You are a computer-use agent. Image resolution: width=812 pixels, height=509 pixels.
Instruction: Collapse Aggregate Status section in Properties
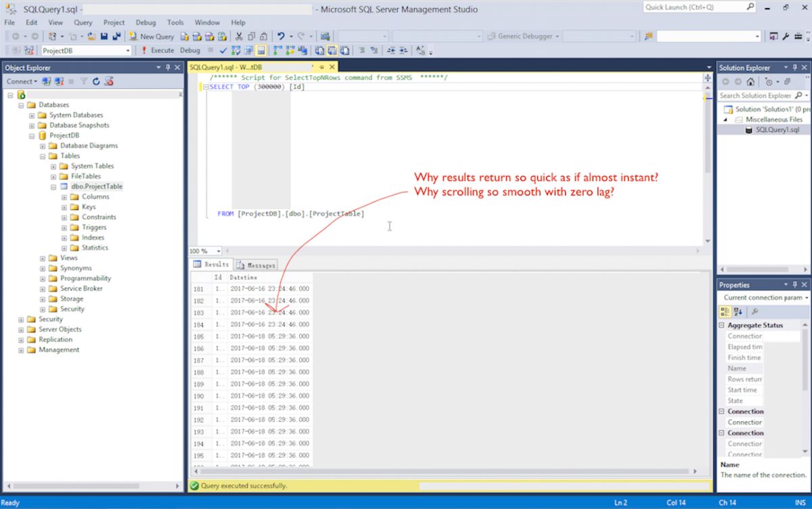(721, 326)
